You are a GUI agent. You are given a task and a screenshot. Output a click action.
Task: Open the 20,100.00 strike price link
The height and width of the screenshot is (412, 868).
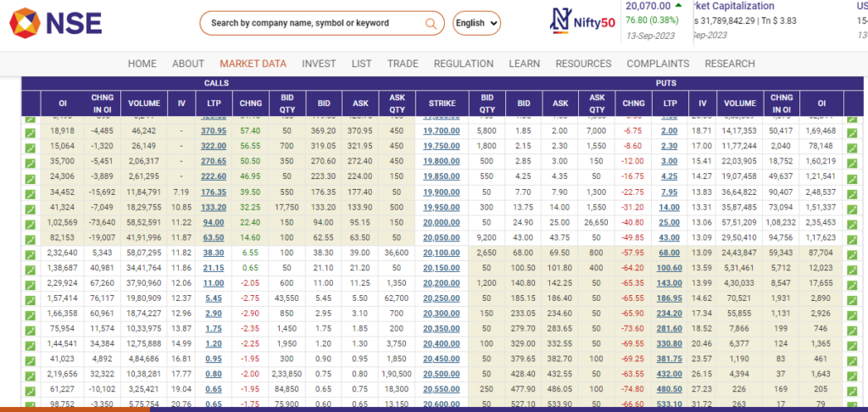[441, 253]
